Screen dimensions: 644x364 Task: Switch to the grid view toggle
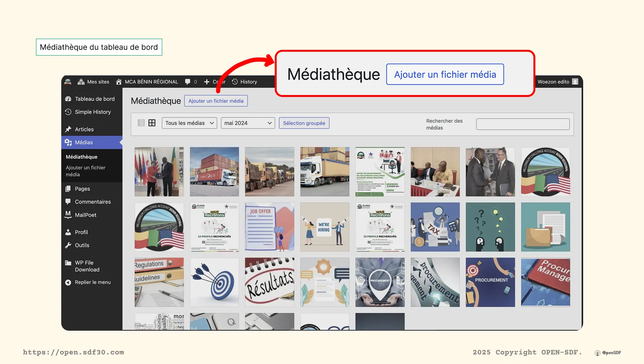[152, 123]
